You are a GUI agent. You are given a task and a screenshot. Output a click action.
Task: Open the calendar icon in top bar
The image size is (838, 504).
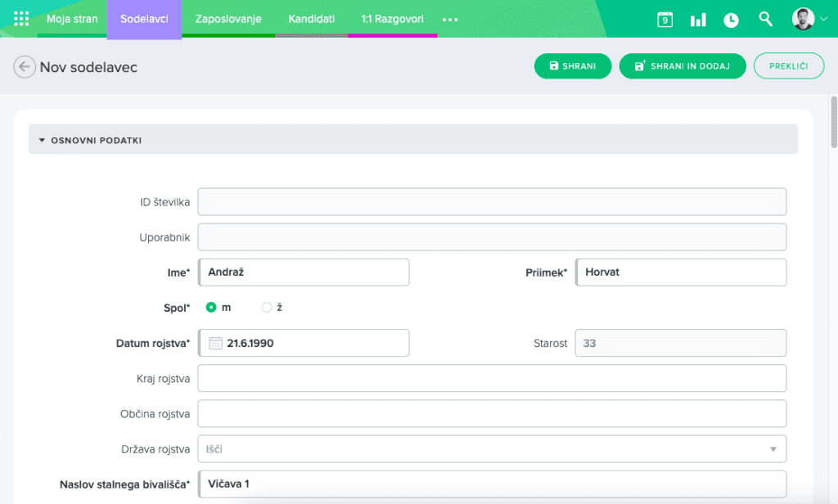(x=665, y=20)
